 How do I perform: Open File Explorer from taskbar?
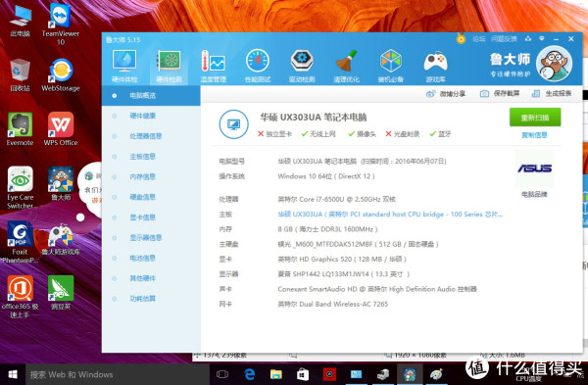[x=276, y=374]
